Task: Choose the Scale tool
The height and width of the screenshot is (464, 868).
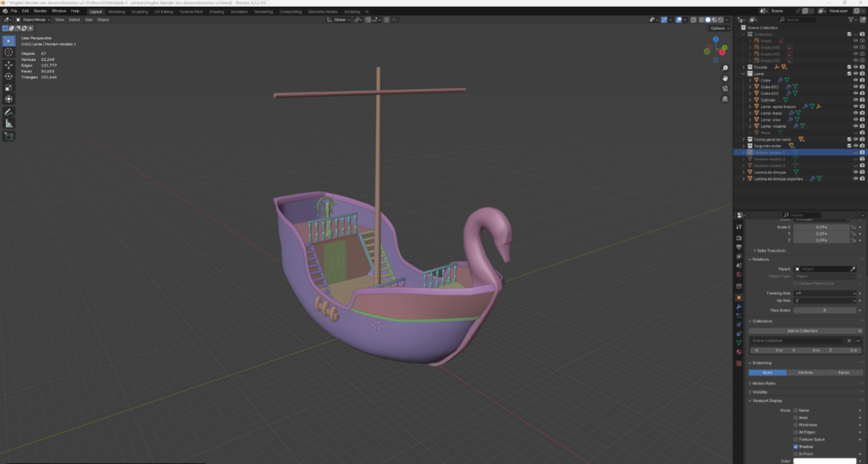Action: [x=9, y=87]
